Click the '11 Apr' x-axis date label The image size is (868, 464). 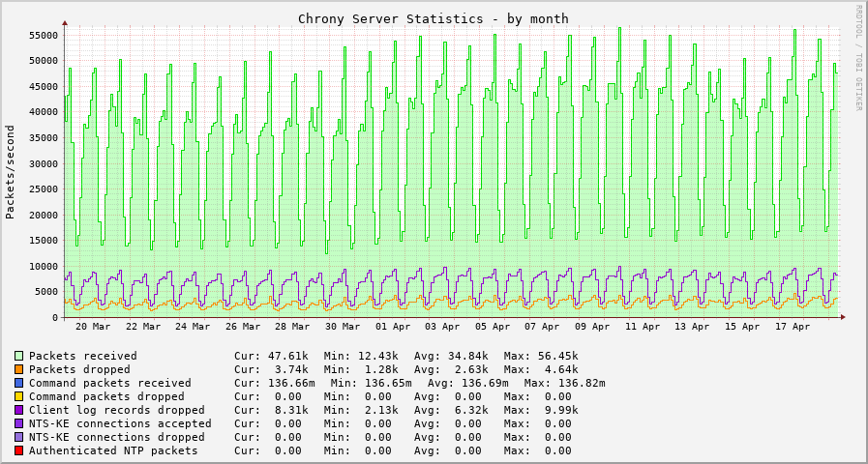click(x=644, y=327)
